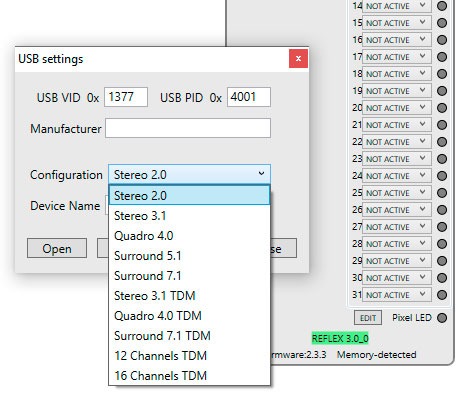The height and width of the screenshot is (407, 467).
Task: Click the status LED for row 25
Action: pos(442,193)
